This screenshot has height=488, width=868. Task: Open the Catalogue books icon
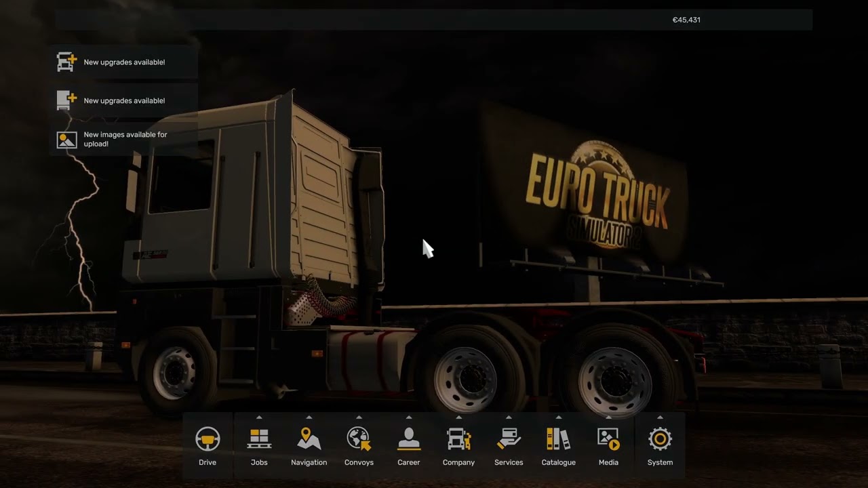[x=559, y=439]
